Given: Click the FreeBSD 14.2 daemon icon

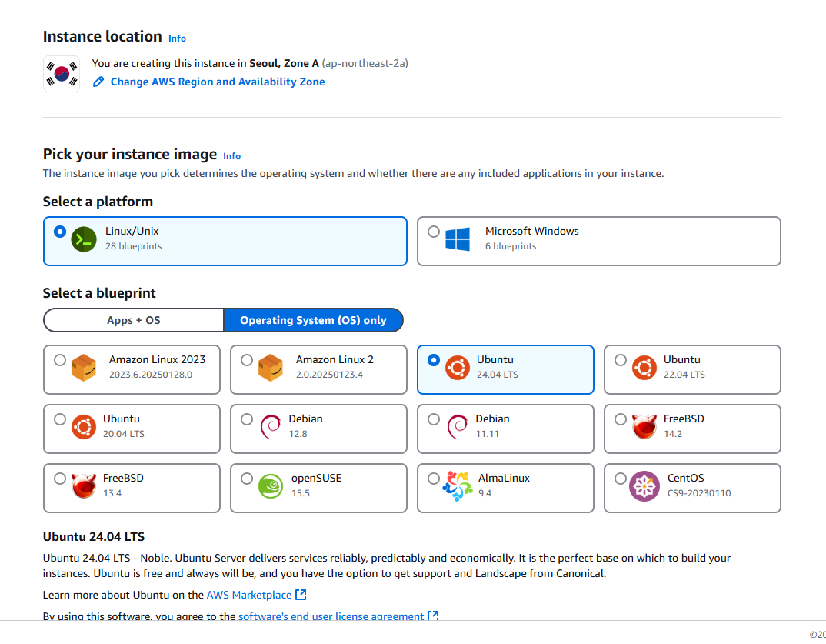Looking at the screenshot, I should 644,426.
